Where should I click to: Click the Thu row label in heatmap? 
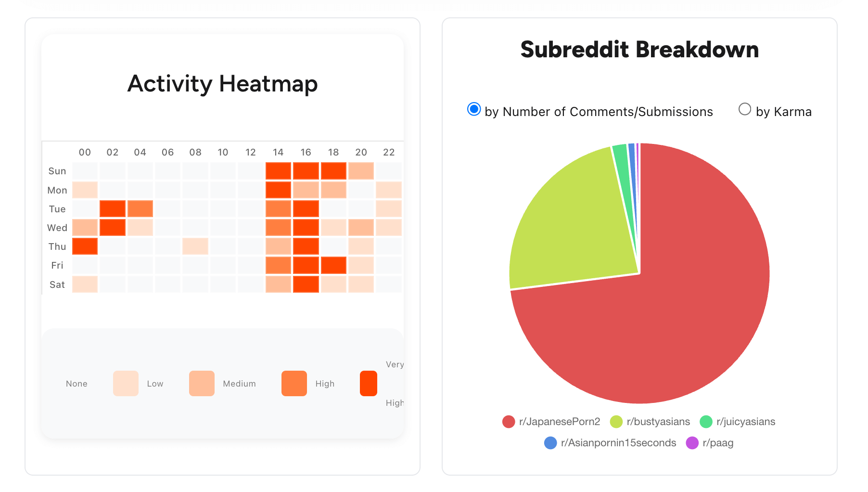(56, 246)
